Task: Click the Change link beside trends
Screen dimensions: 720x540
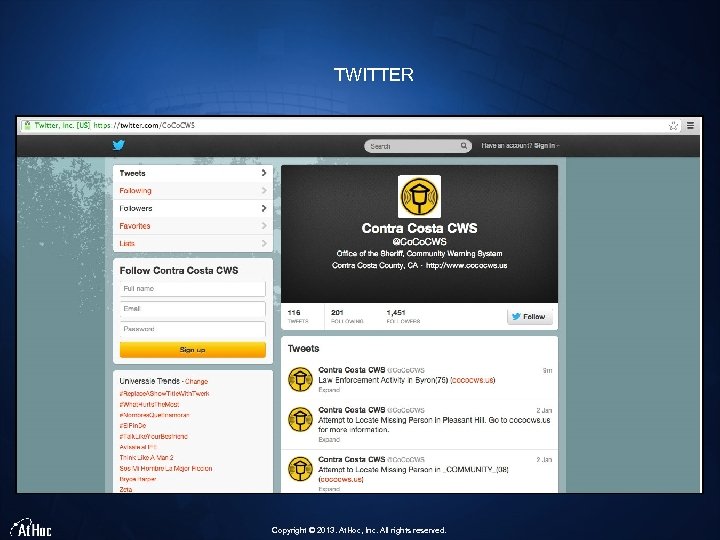Action: [x=197, y=382]
